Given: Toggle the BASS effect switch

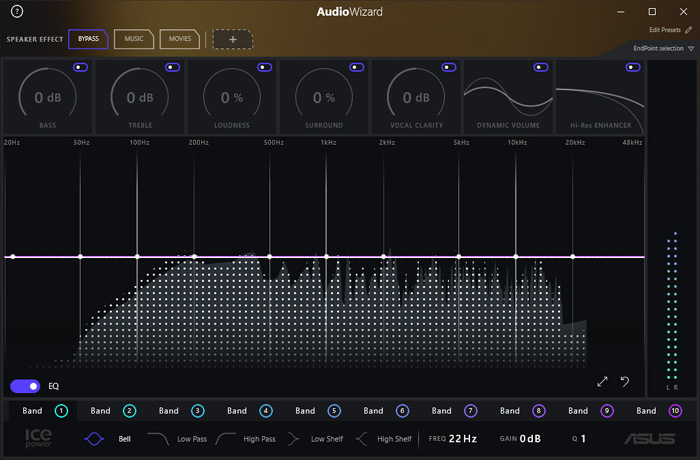Looking at the screenshot, I should [80, 67].
